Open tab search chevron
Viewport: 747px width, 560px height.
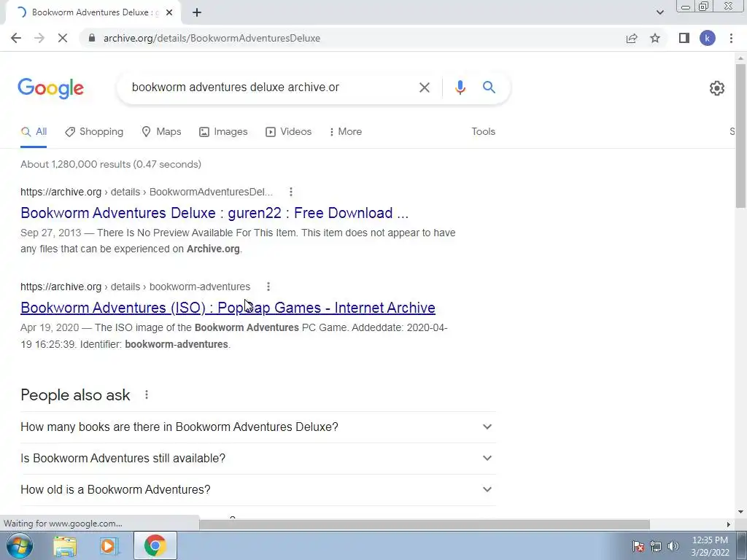point(659,12)
